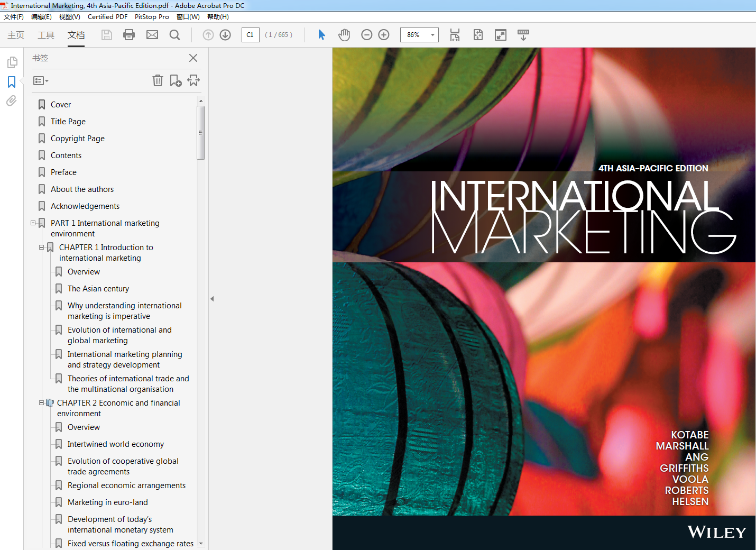Image resolution: width=756 pixels, height=550 pixels.
Task: Collapse PART 1 bookmark node
Action: (33, 223)
